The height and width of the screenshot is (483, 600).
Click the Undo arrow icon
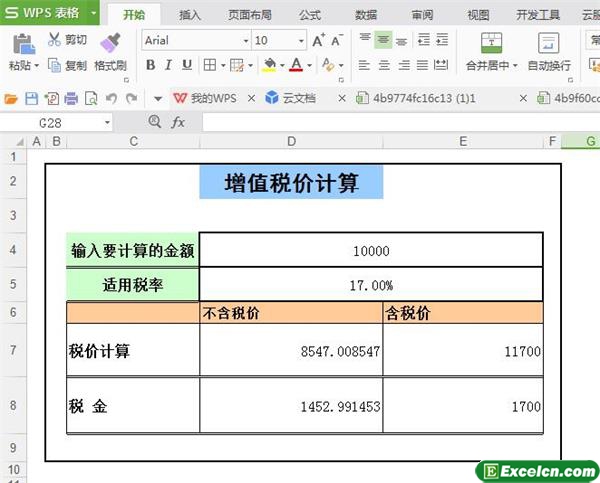coord(110,98)
